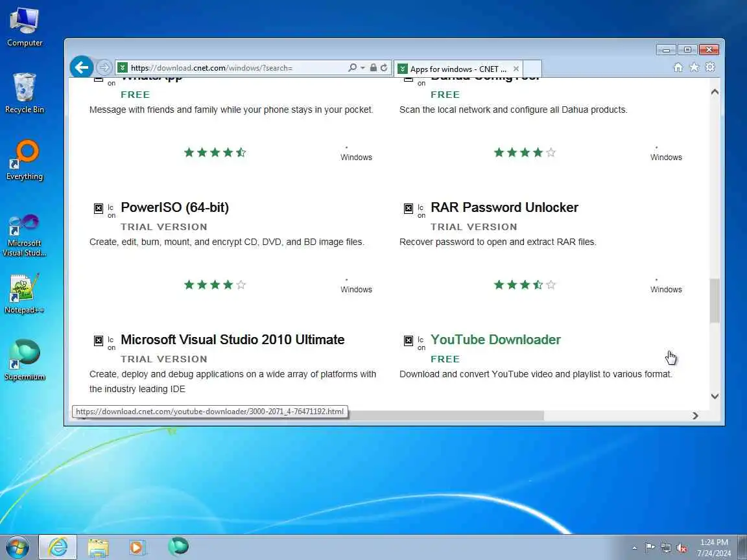Open the YouTube Downloader link
Viewport: 747px width, 560px height.
(x=495, y=340)
